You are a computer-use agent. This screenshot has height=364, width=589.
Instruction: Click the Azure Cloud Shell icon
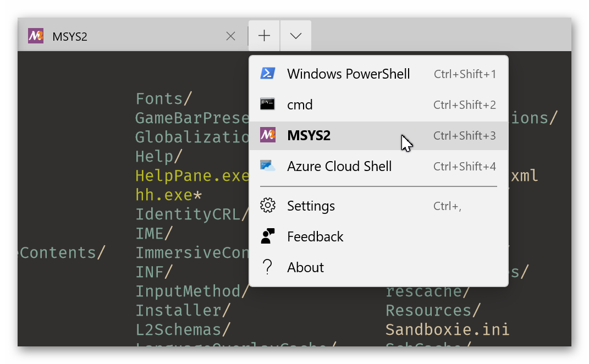(268, 166)
